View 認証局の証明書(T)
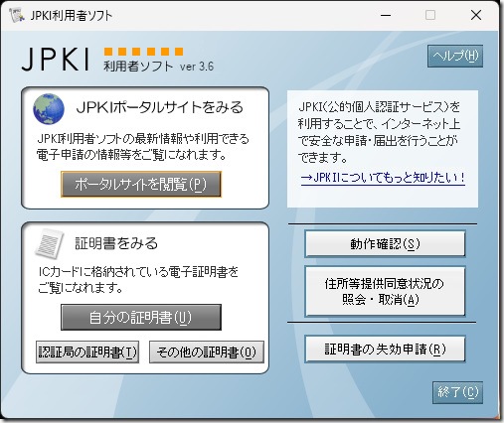The image size is (504, 423). [87, 352]
